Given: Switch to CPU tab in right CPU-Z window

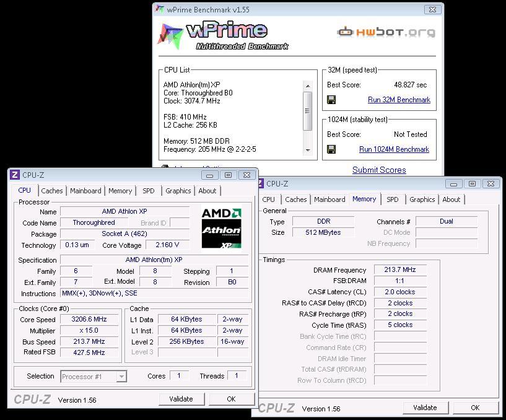Looking at the screenshot, I should pos(269,199).
